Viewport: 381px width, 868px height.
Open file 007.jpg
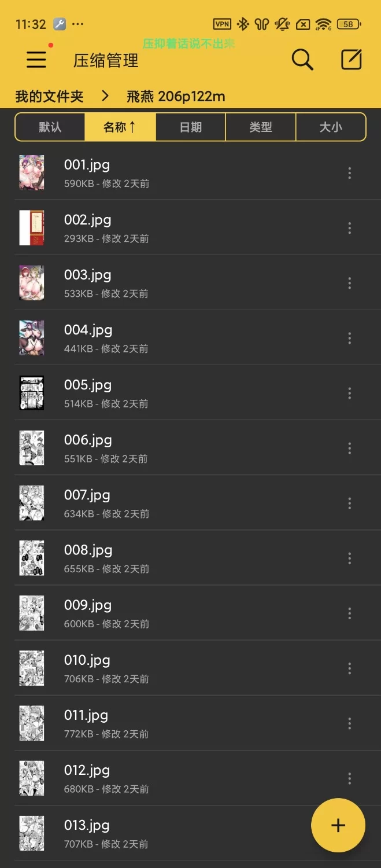click(x=190, y=503)
